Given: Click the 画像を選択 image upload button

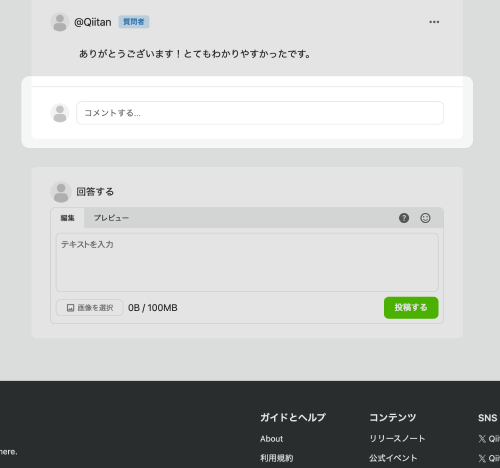Looking at the screenshot, I should pyautogui.click(x=90, y=308).
